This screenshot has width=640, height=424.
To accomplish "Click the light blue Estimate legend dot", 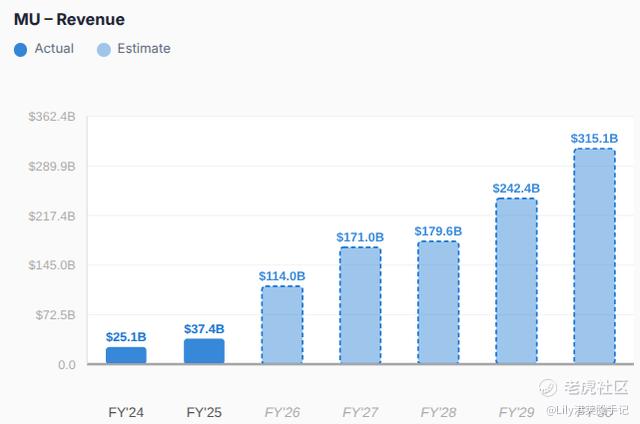I will pos(104,49).
